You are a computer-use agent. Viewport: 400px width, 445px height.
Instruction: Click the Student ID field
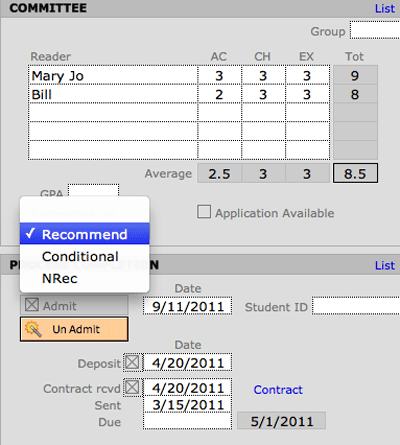point(356,306)
